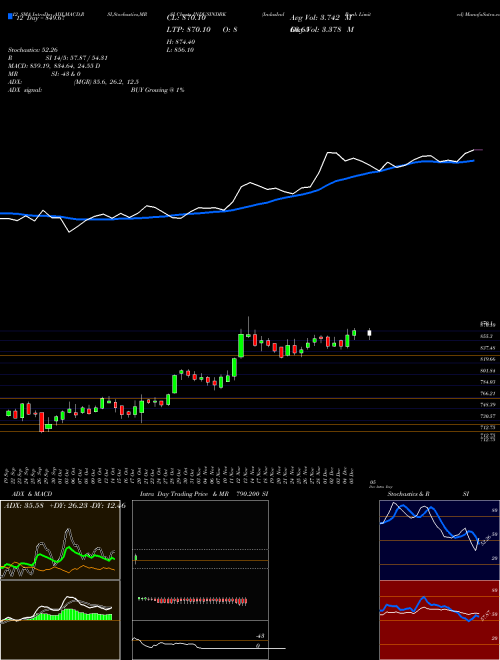Click the Intra Day Trading Price & MR title
The width and height of the screenshot is (500, 660).
pos(204,494)
